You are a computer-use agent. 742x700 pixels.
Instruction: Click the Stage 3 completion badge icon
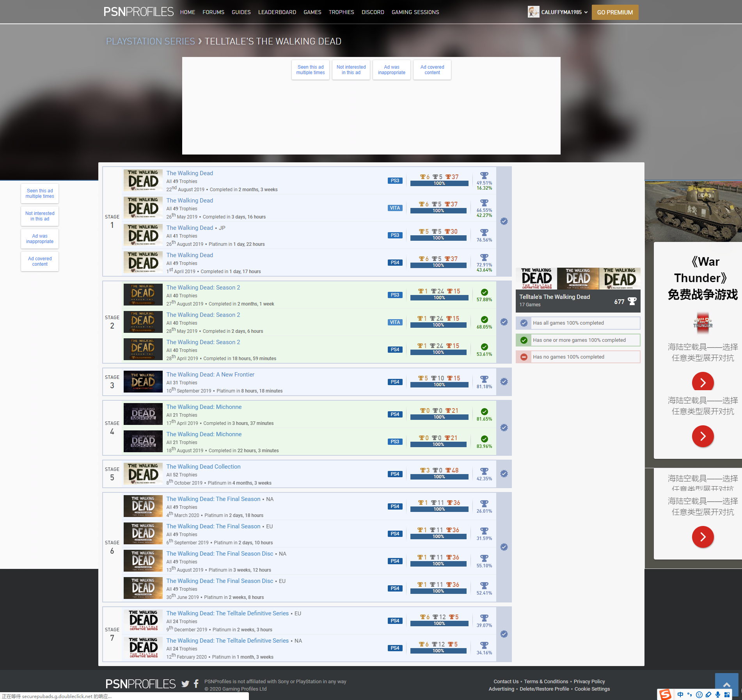pyautogui.click(x=504, y=382)
